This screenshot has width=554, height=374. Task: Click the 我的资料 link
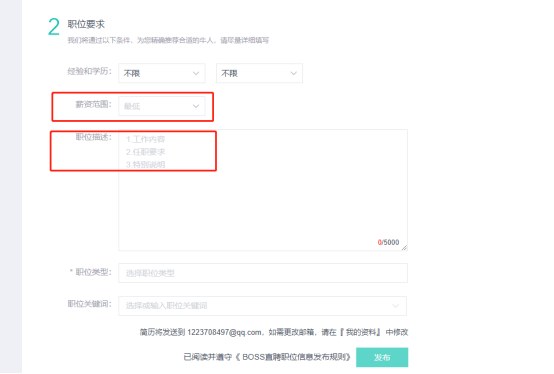[361, 332]
